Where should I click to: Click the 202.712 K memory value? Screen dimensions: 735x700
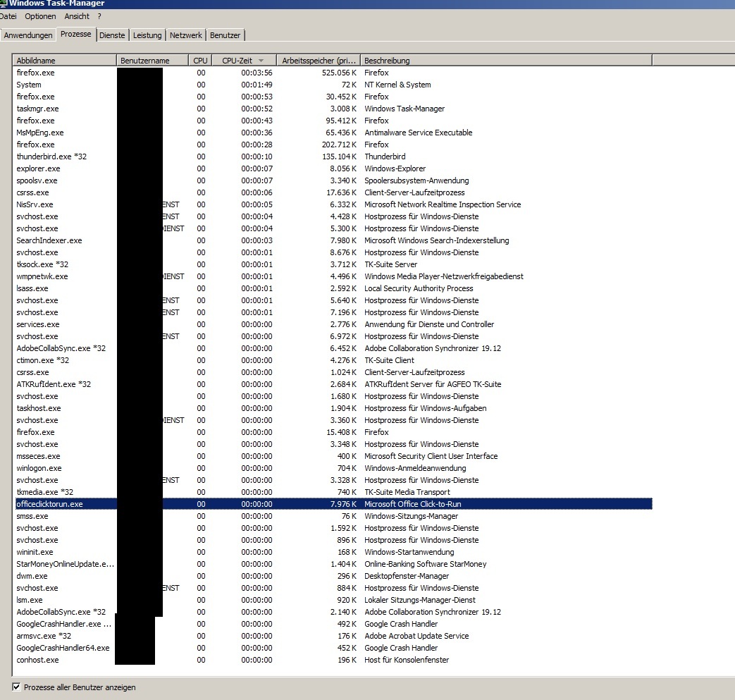pyautogui.click(x=339, y=145)
